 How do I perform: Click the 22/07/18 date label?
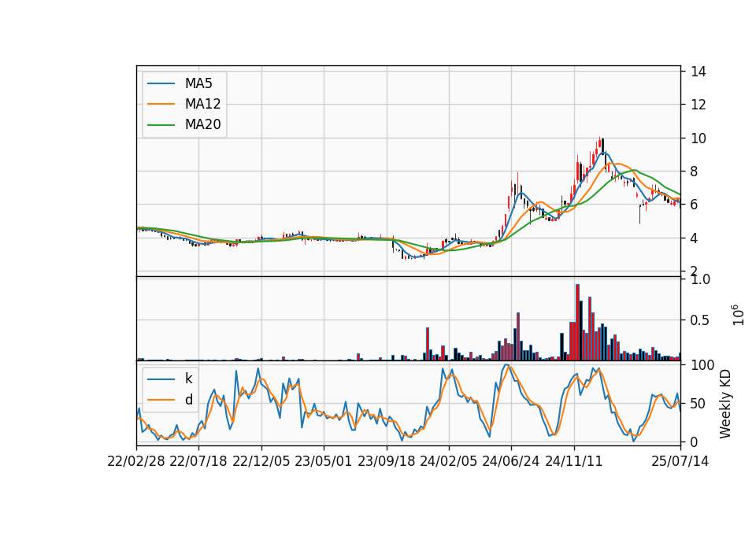click(x=198, y=461)
